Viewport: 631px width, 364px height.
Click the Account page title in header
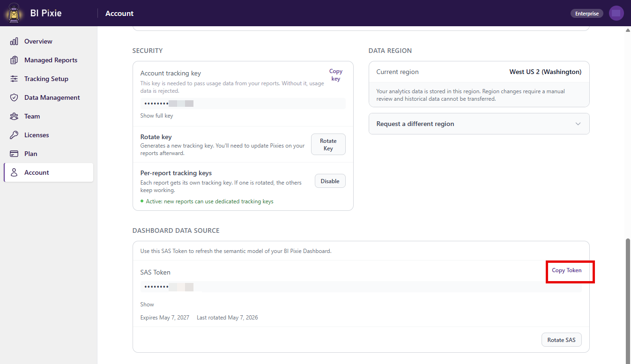(x=119, y=13)
